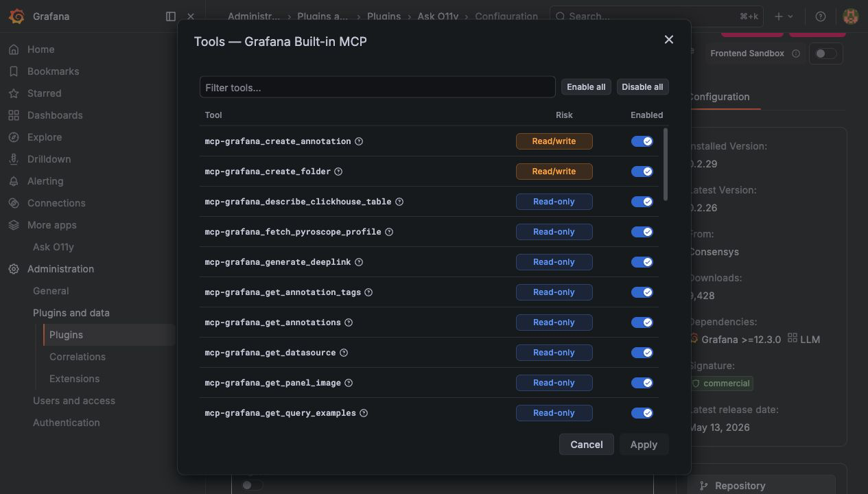Click the More apps layers icon
The width and height of the screenshot is (868, 494).
pos(14,225)
